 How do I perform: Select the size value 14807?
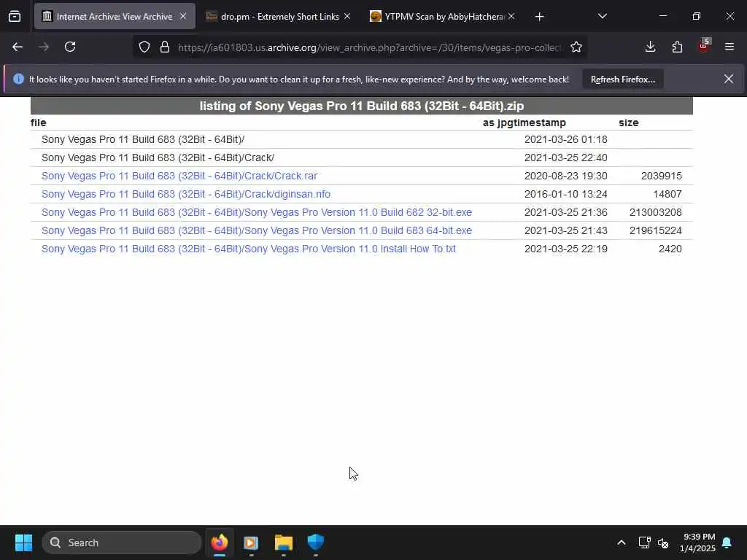[667, 194]
